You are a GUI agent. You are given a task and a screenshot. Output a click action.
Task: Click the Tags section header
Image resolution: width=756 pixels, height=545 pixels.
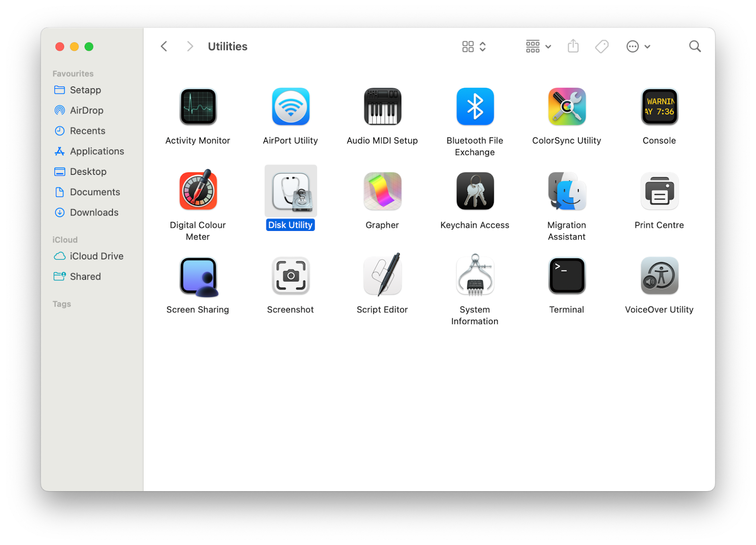point(61,304)
